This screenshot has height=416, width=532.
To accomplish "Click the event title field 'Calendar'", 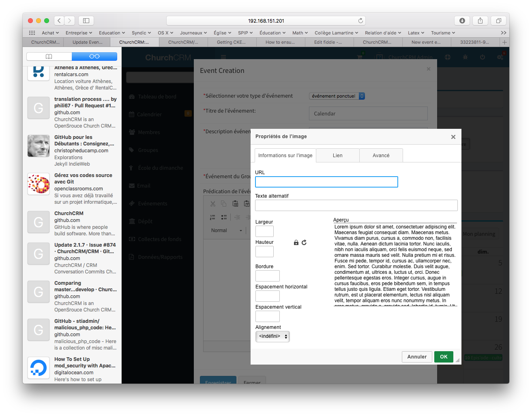I will point(368,113).
